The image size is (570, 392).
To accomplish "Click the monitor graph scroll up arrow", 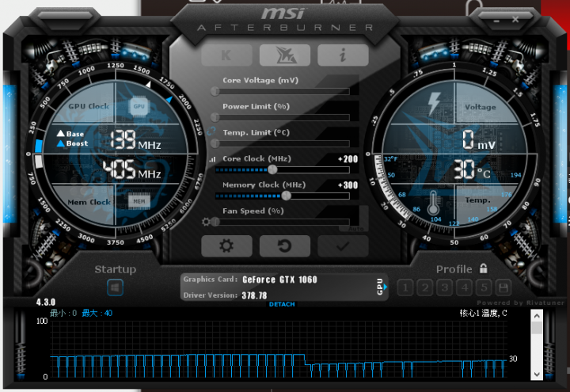I will coord(537,316).
